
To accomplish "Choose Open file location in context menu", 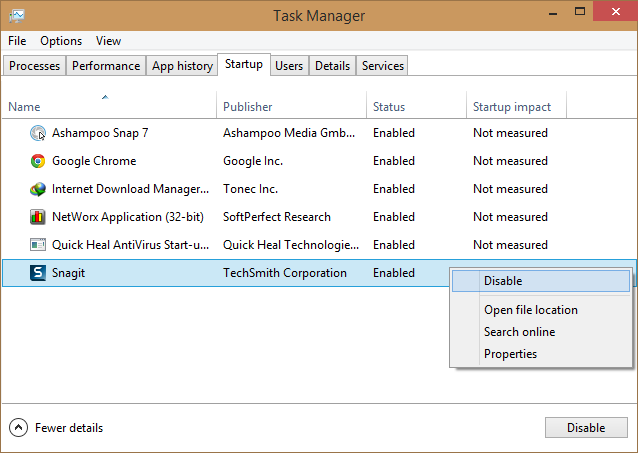I will (541, 310).
